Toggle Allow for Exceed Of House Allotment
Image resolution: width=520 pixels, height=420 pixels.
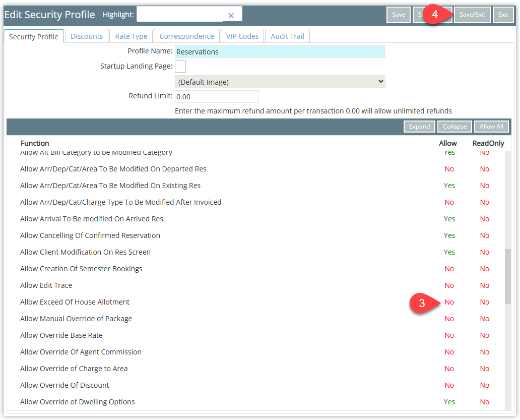[x=449, y=302]
